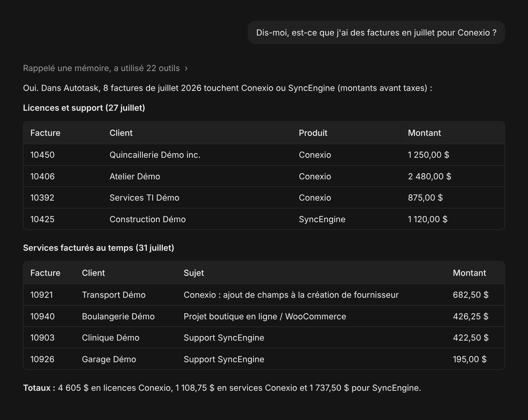Click invoice number 10406
Image resolution: width=528 pixels, height=420 pixels.
[x=43, y=177]
